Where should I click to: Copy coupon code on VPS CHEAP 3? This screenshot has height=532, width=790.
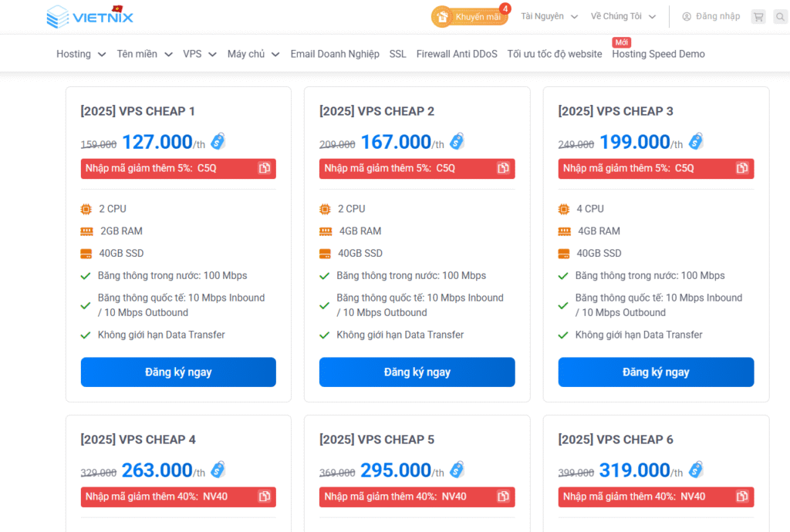(x=742, y=168)
